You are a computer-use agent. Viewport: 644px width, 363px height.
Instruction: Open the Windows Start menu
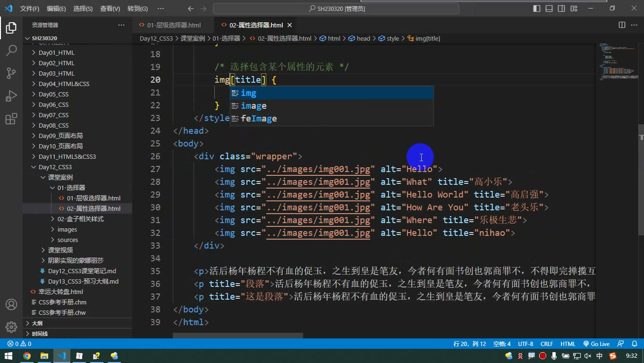tap(8, 356)
